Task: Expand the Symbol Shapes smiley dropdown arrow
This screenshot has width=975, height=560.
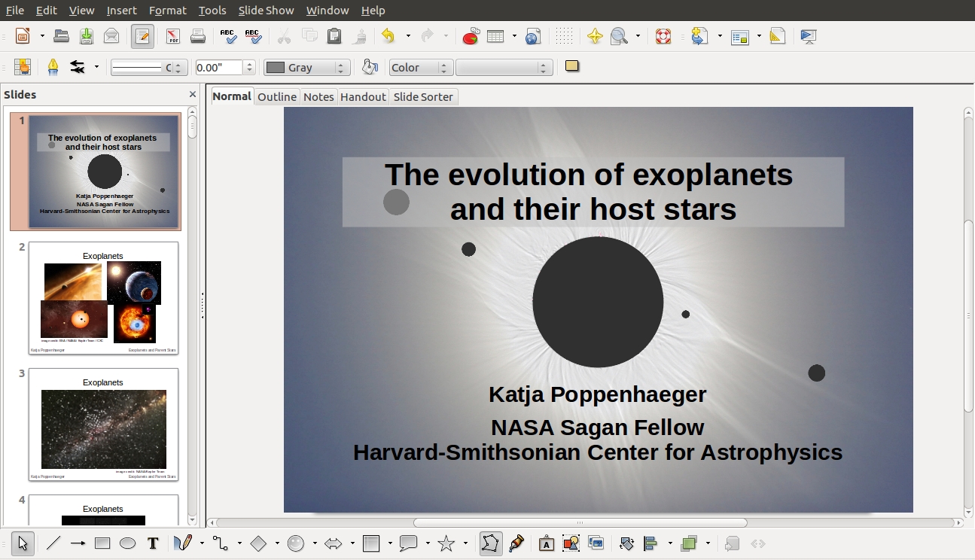Action: (x=315, y=543)
